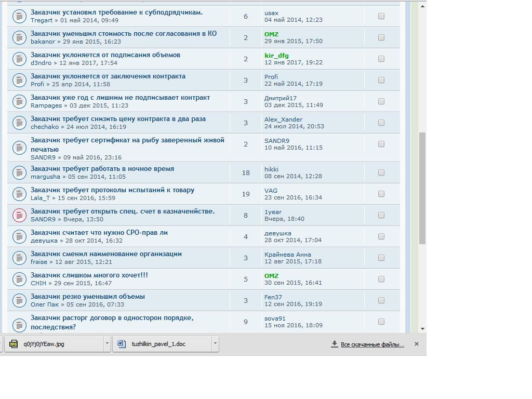Screen dimensions: 532x399
Task: Click topic icon beside 'Заказчик слишком много хочет!!!'
Action: point(19,279)
